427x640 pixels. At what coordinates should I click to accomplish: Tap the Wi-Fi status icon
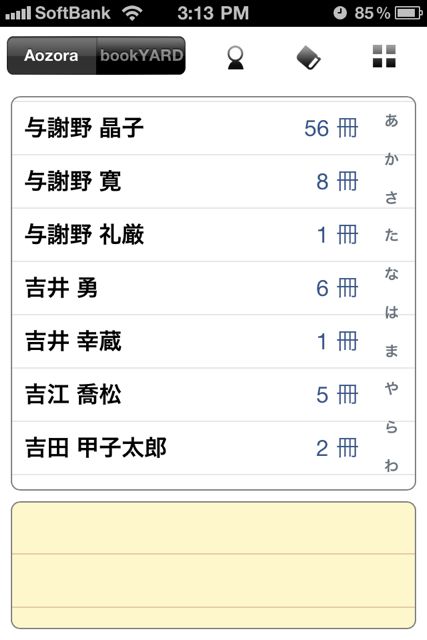(132, 13)
